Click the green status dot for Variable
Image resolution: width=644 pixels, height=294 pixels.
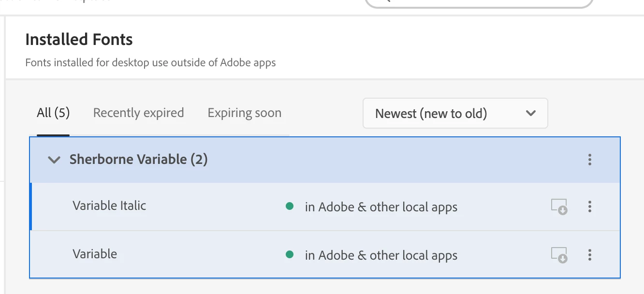pyautogui.click(x=290, y=255)
